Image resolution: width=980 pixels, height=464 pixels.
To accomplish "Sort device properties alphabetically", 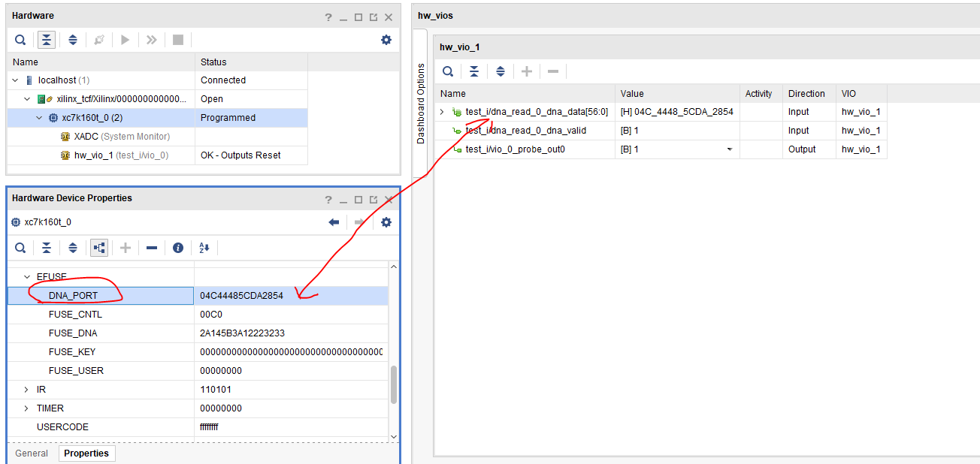I will [x=204, y=248].
